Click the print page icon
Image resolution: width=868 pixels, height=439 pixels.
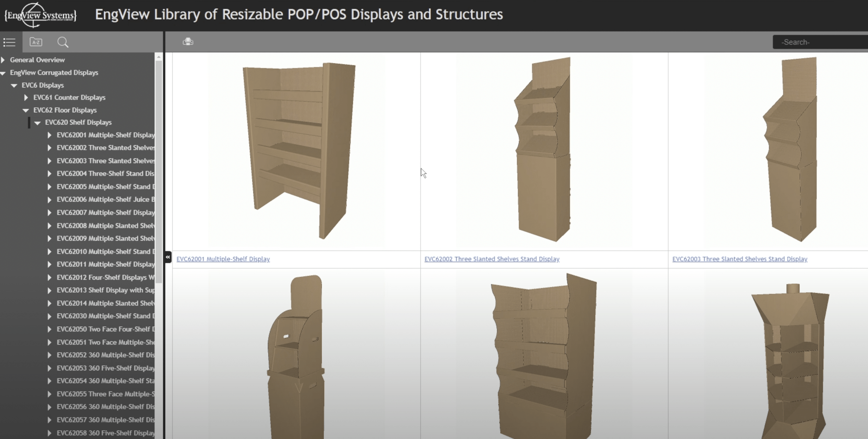pos(188,41)
